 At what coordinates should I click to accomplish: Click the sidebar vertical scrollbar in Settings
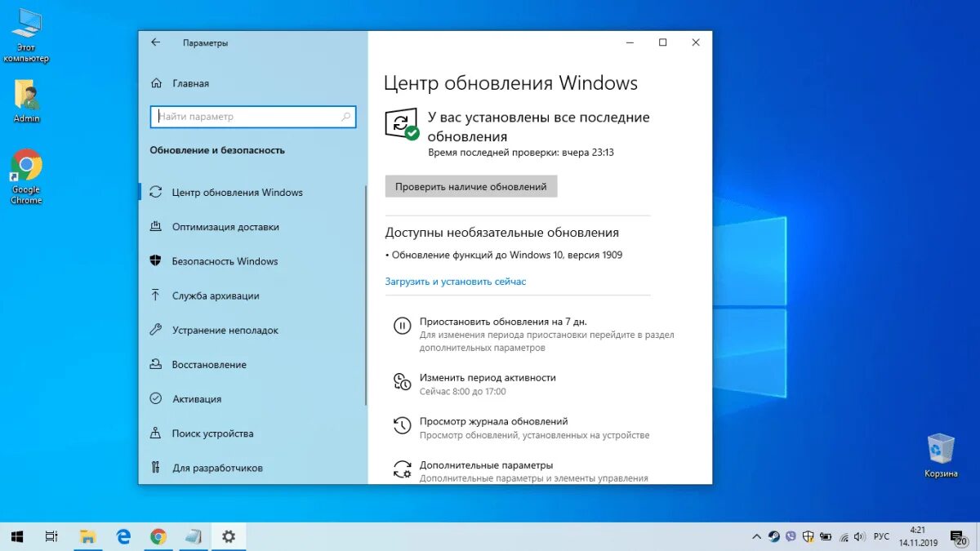[x=366, y=294]
